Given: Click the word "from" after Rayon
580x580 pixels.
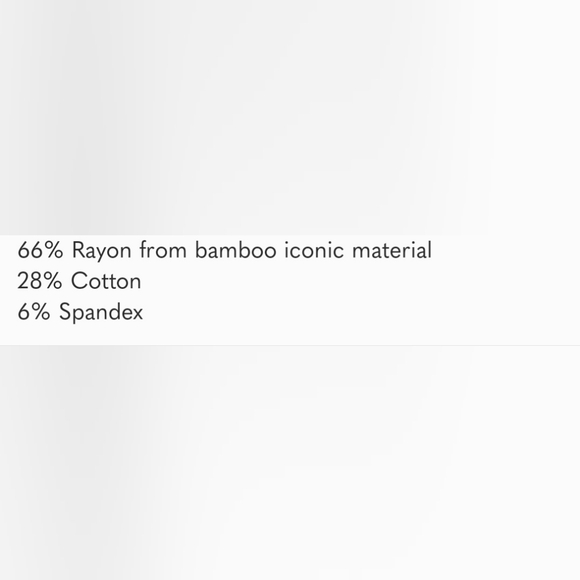Looking at the screenshot, I should 163,250.
